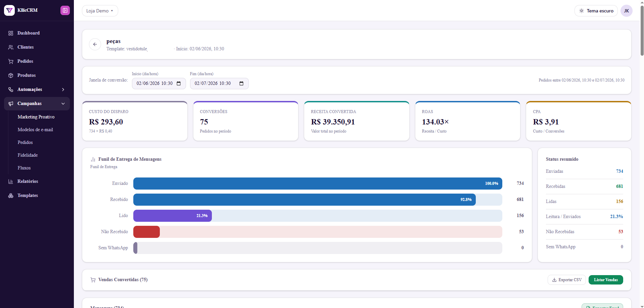Viewport: 644px width, 308px height.
Task: Click the peças campaign title
Action: (113, 41)
